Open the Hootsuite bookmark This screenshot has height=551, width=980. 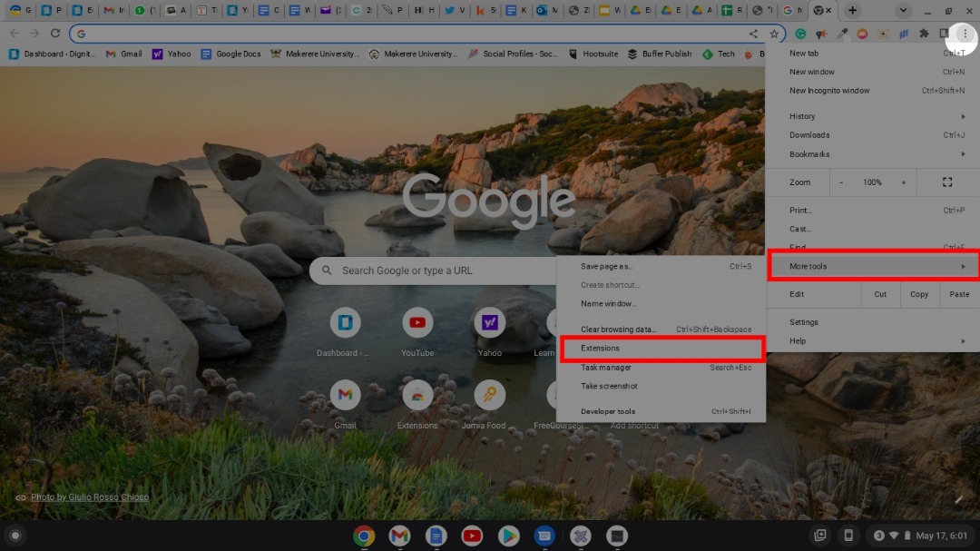click(x=593, y=54)
